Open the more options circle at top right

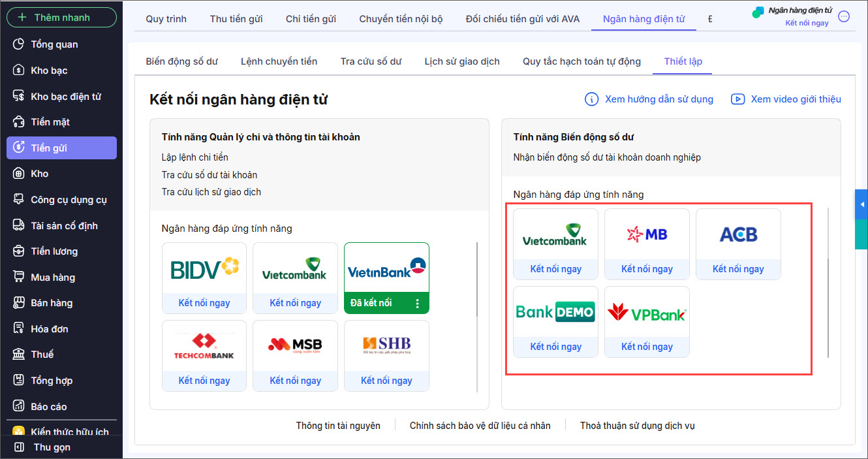point(844,17)
